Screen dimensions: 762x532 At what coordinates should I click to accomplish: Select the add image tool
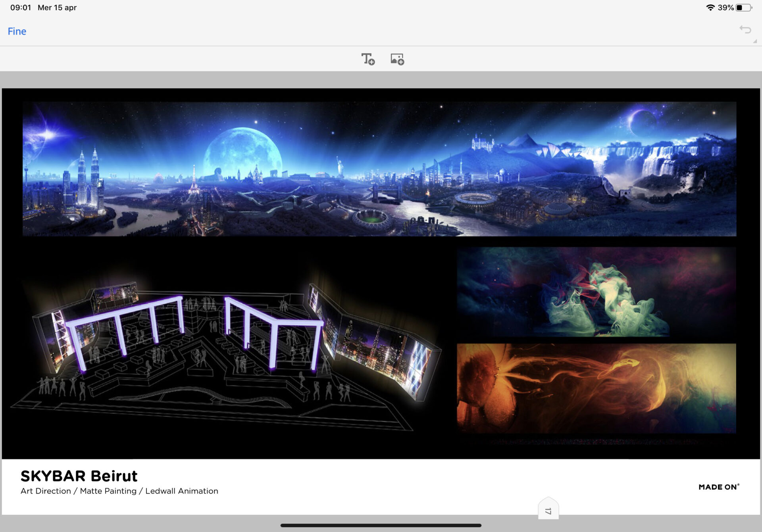point(397,59)
